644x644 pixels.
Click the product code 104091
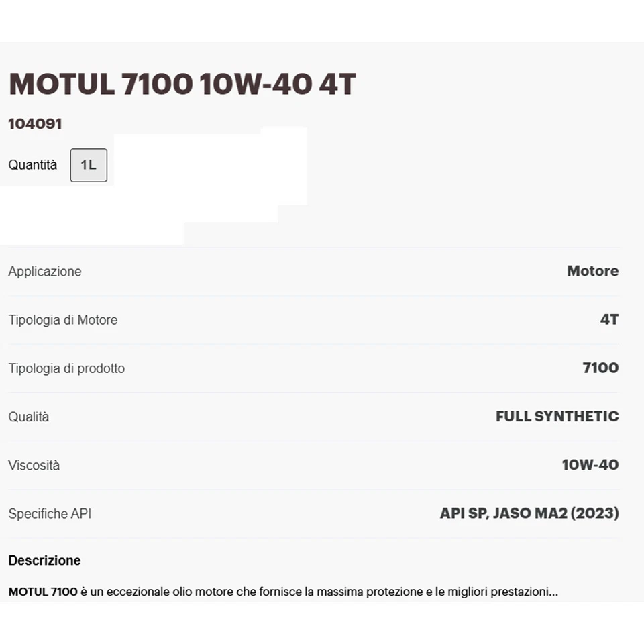tap(34, 123)
